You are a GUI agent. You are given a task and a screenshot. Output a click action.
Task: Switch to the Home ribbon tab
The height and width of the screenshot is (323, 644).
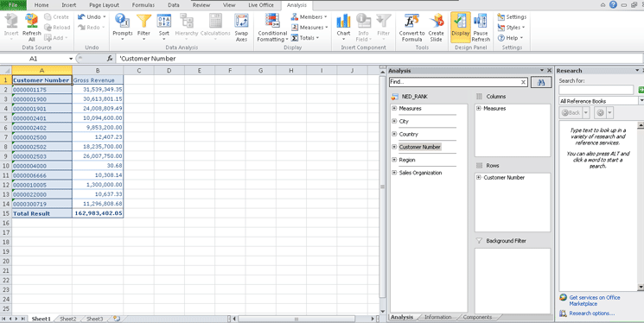[41, 5]
